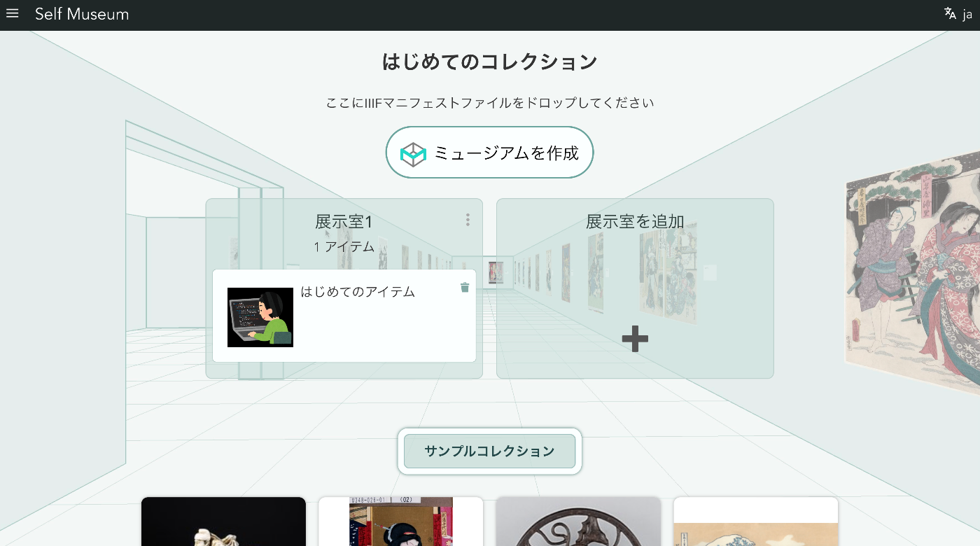Open the Great Wave sample thumbnail
Viewport: 980px width, 546px height.
(x=756, y=521)
